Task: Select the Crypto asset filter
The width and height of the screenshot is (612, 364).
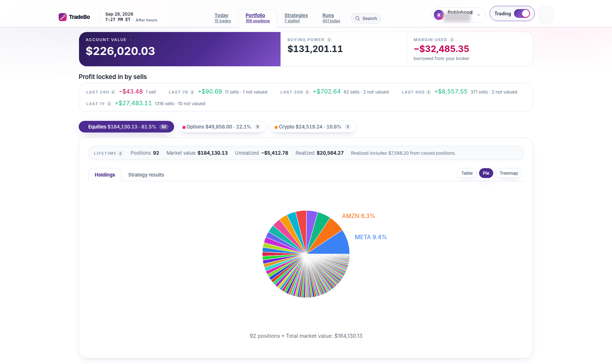Action: coord(313,127)
